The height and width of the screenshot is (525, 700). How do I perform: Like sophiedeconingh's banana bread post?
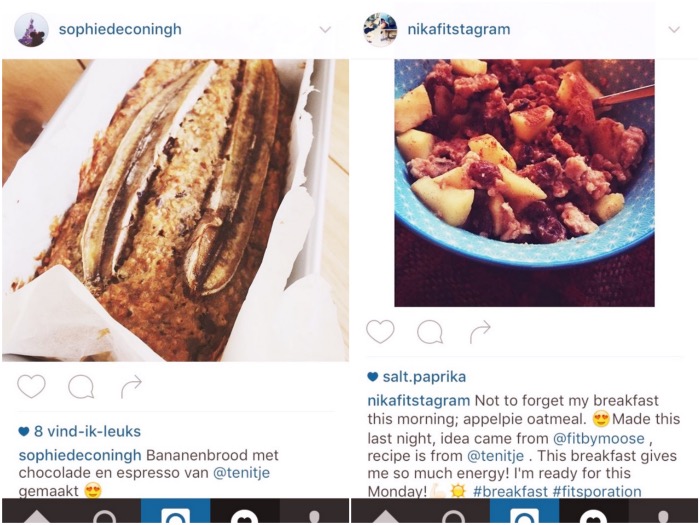pyautogui.click(x=31, y=386)
